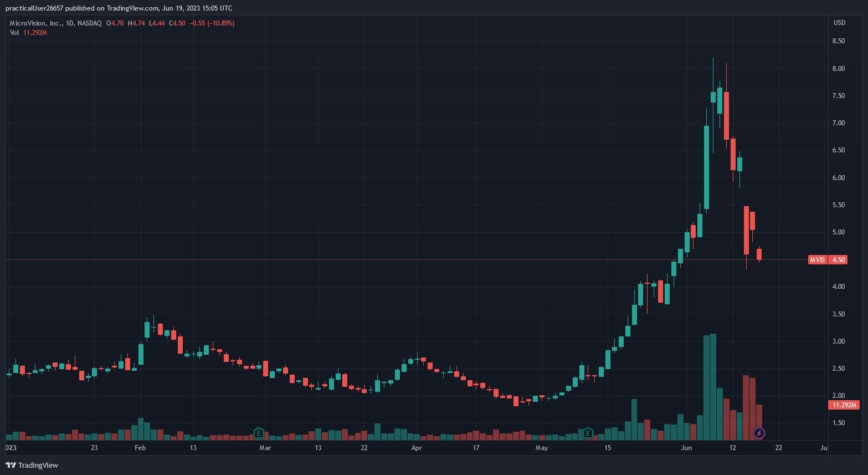Screen dimensions: 868x475
Task: Click the tall green candle reaching 7.00
Action: pos(706,166)
